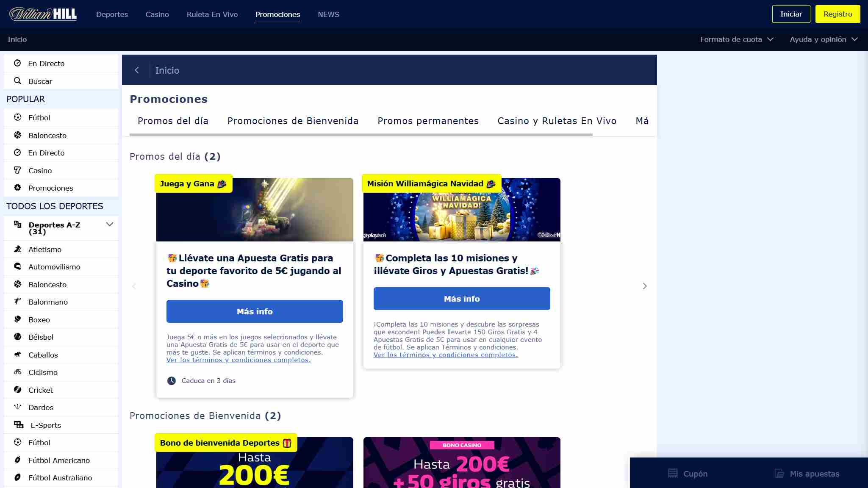Open Casino in top navigation

pos(157,14)
